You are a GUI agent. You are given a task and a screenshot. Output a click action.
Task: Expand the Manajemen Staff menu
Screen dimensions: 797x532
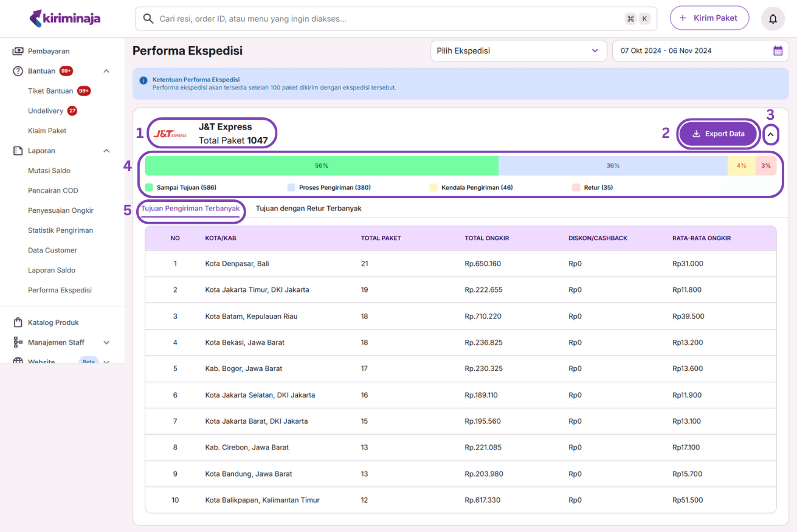pos(106,342)
